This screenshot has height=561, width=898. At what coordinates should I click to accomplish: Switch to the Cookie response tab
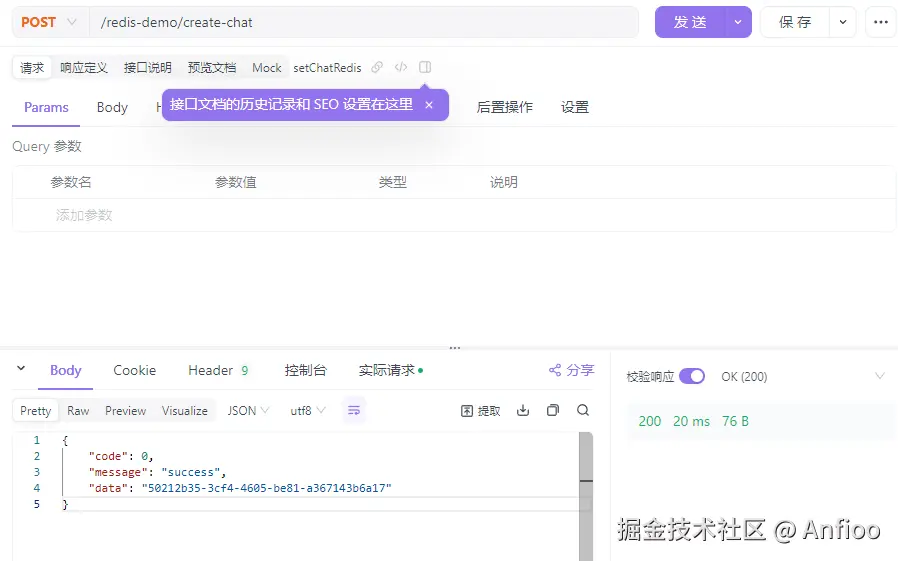135,370
